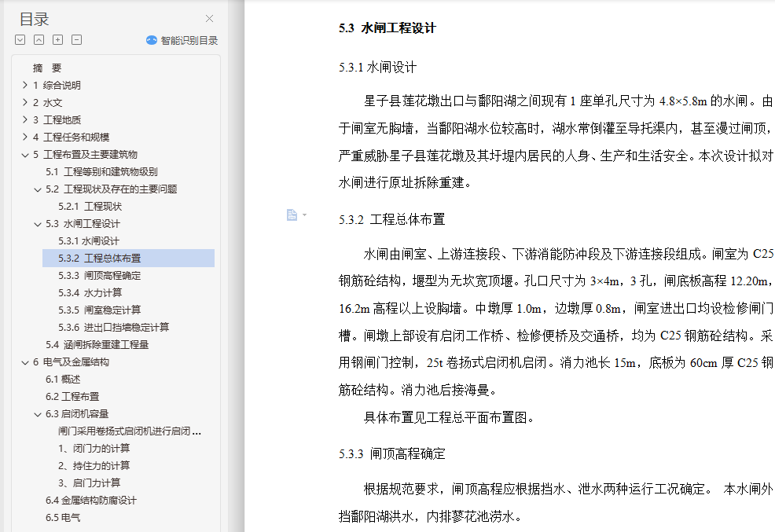Go to 1、闭门力的计算
Image resolution: width=775 pixels, height=532 pixels.
(x=94, y=449)
